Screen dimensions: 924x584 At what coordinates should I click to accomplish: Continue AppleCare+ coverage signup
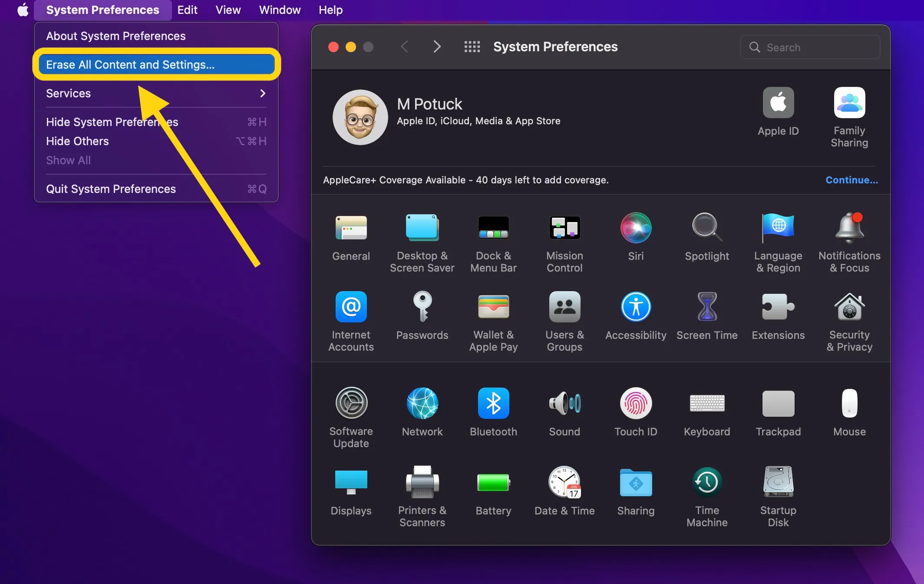coord(852,179)
